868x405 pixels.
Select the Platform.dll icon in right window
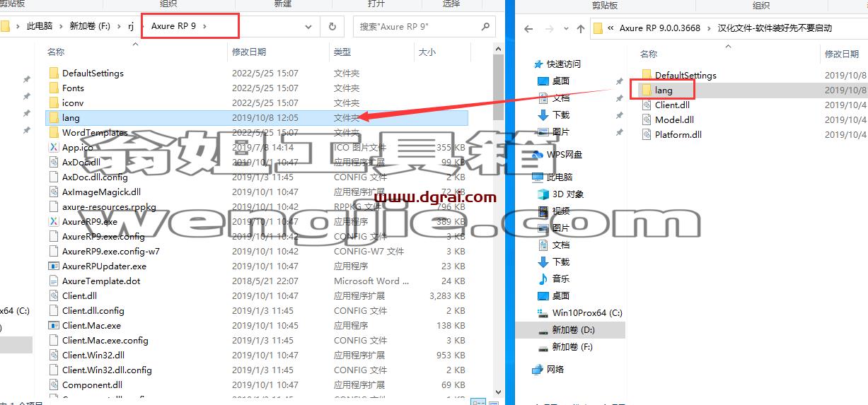pyautogui.click(x=647, y=134)
